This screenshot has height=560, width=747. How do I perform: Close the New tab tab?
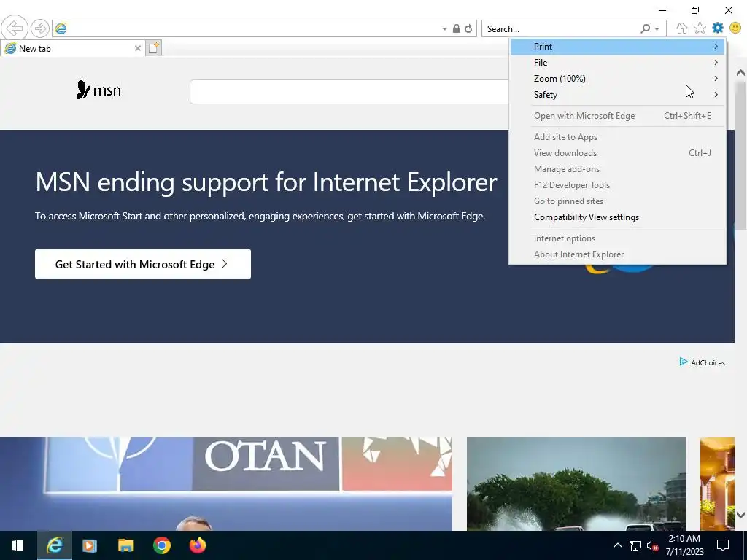pyautogui.click(x=138, y=48)
